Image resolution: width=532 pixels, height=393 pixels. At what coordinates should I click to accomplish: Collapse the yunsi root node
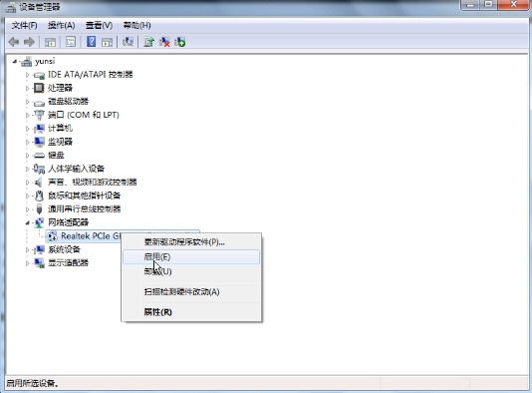point(15,62)
